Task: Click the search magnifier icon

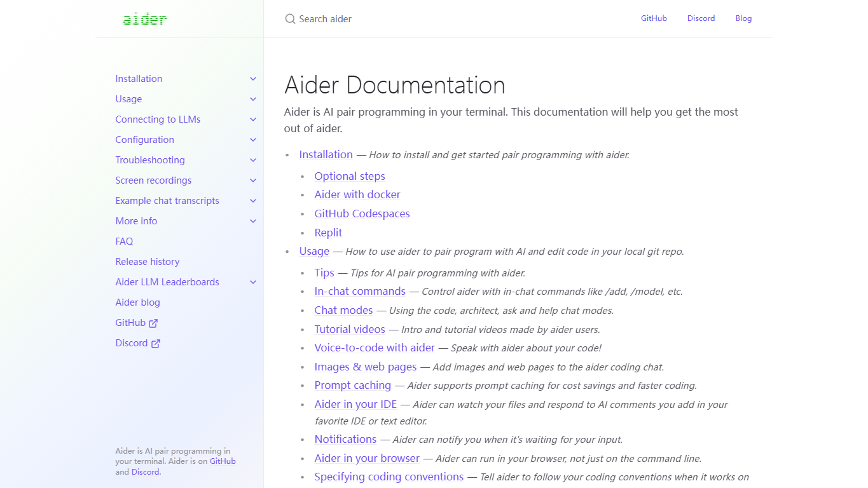Action: click(290, 19)
